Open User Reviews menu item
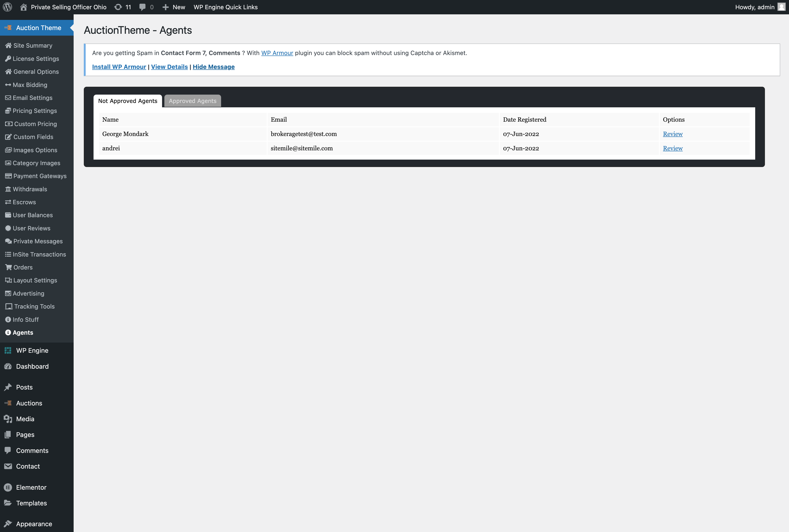Image resolution: width=789 pixels, height=532 pixels. [31, 228]
